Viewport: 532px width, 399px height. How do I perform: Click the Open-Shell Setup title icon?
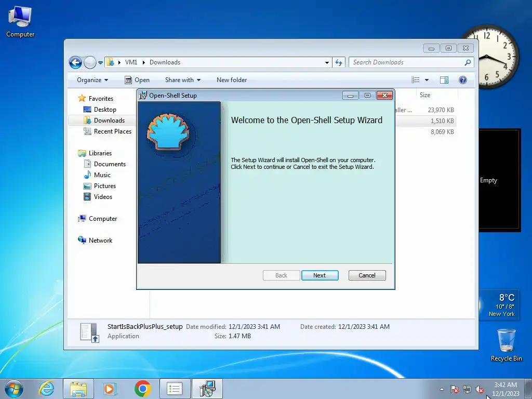tap(143, 96)
